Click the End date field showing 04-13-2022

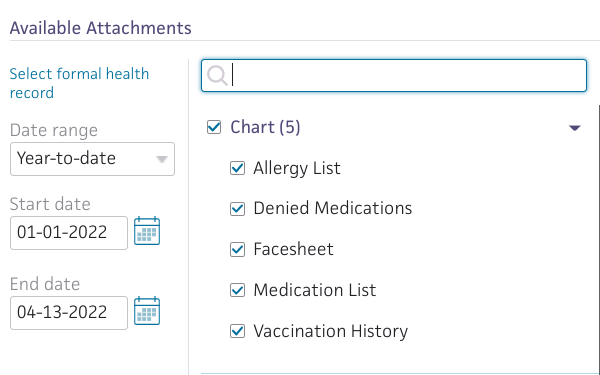tap(69, 313)
